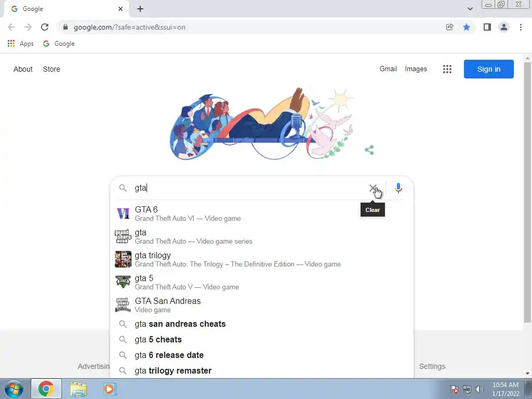Open the Google bookmark in bookmarks bar
The image size is (532, 399).
coord(59,44)
